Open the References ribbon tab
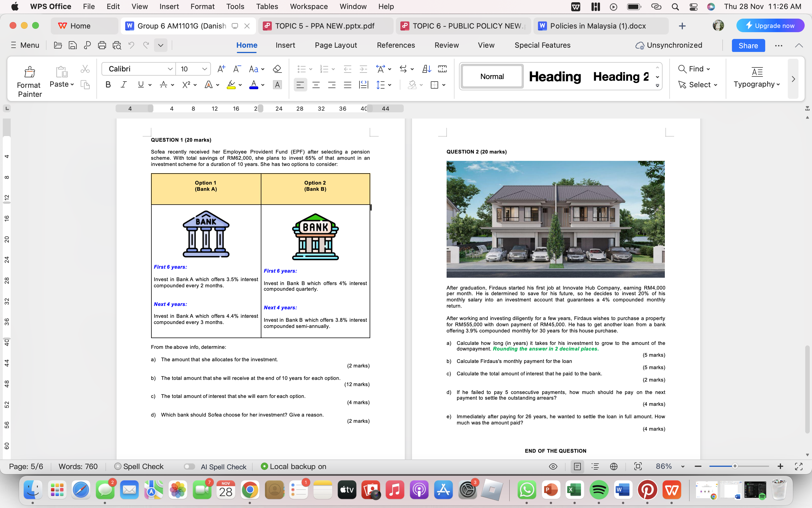The width and height of the screenshot is (812, 508). 396,45
